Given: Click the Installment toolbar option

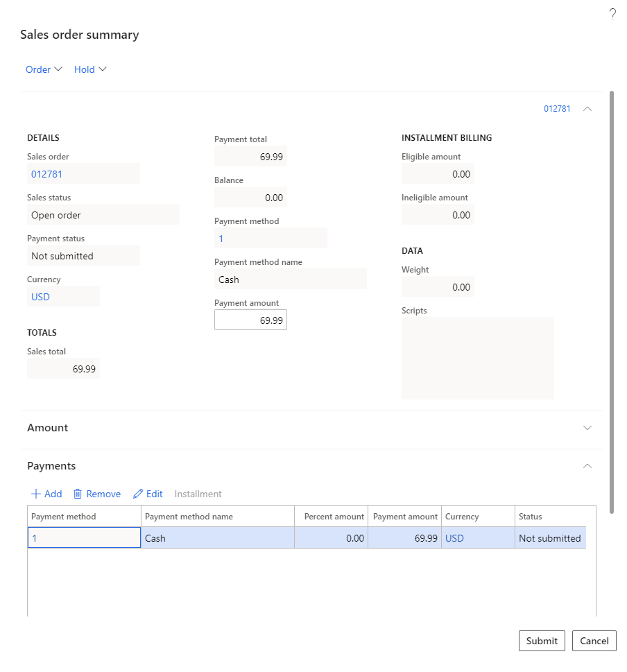Looking at the screenshot, I should pos(198,494).
